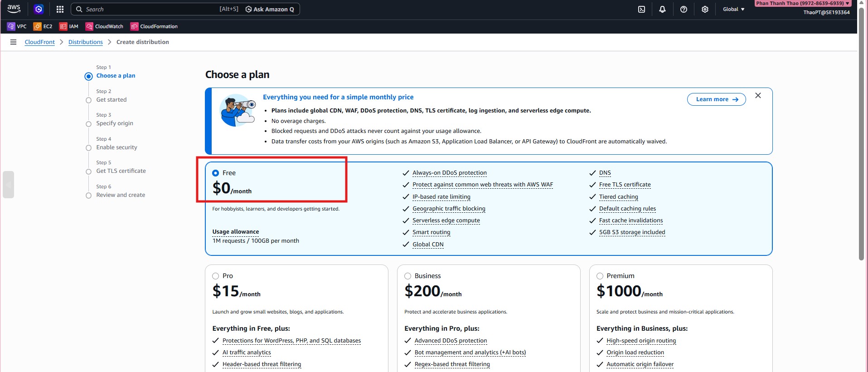The width and height of the screenshot is (868, 372).
Task: Select the Pro plan radio button
Action: [216, 276]
